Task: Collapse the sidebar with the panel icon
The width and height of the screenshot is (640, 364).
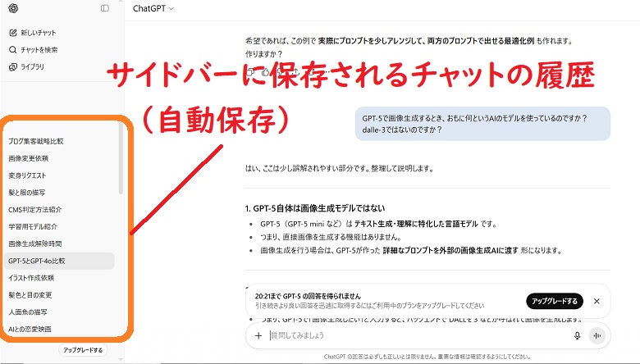Action: click(104, 8)
